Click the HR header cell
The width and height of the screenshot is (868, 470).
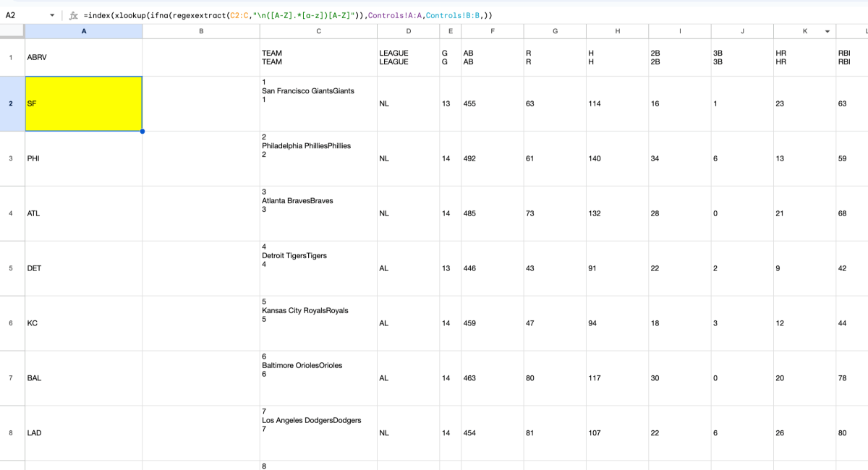[804, 57]
